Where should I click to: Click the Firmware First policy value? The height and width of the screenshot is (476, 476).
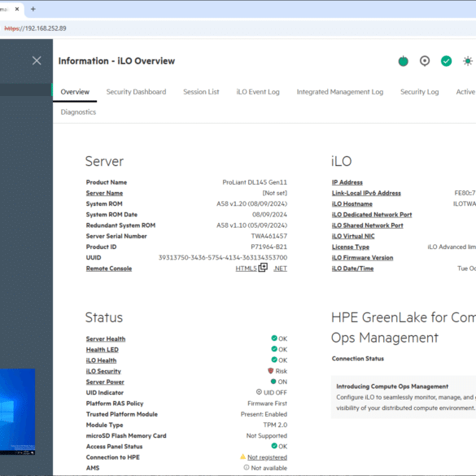click(x=268, y=404)
